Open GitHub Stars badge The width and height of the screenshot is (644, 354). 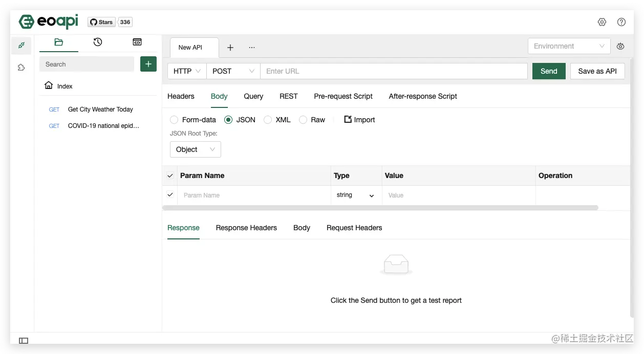click(101, 22)
